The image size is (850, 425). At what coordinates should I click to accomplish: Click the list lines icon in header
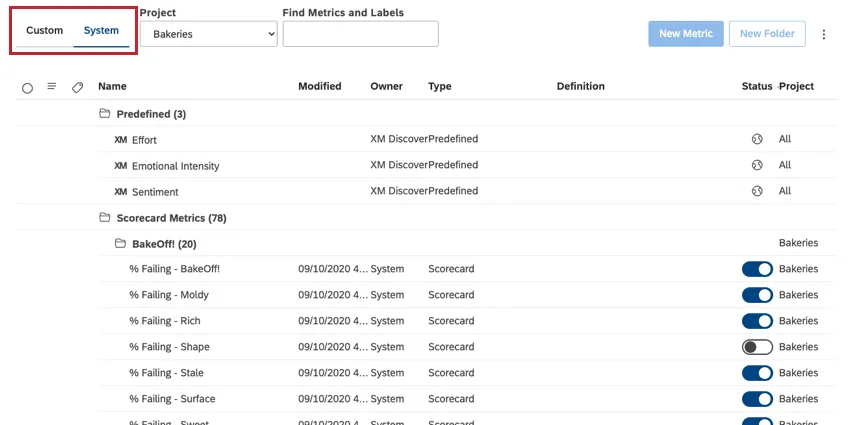point(52,87)
